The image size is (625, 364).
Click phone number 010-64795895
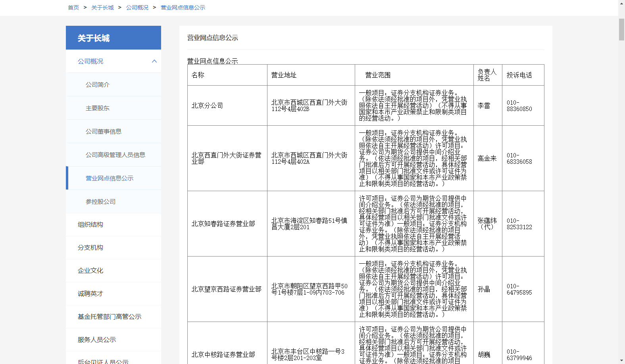tap(519, 289)
